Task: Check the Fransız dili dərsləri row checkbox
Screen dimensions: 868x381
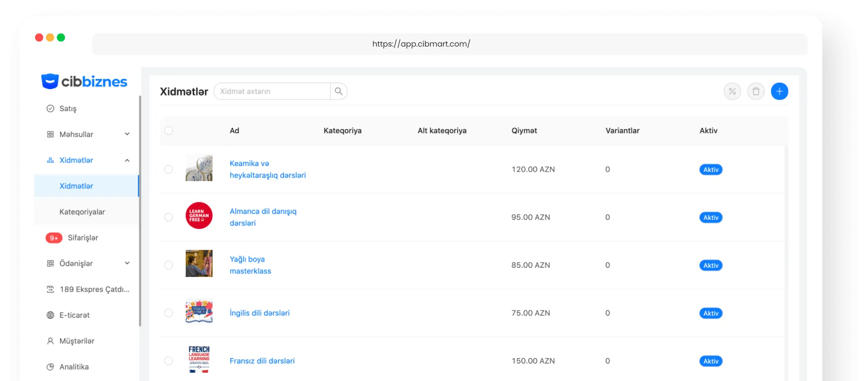Action: [x=169, y=361]
